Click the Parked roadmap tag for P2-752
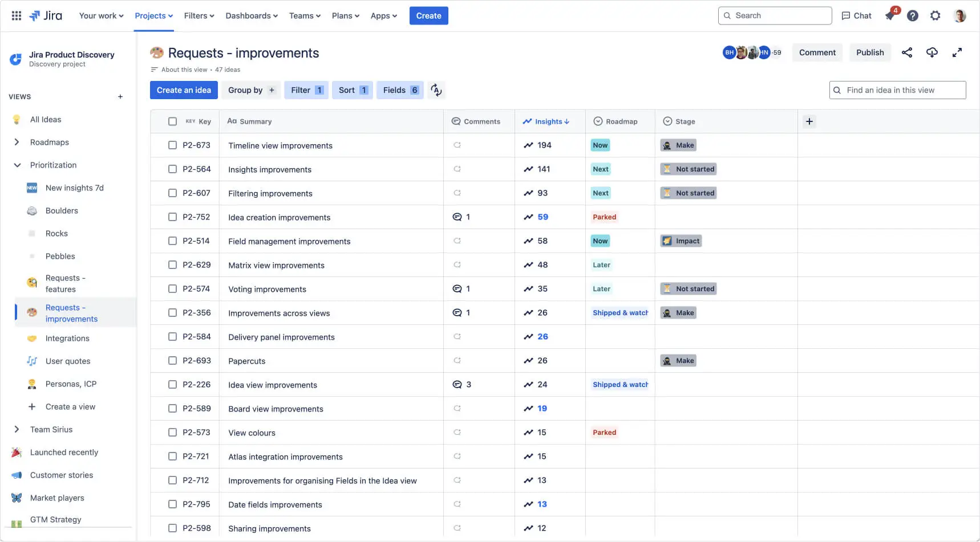The width and height of the screenshot is (980, 542). [x=605, y=217]
